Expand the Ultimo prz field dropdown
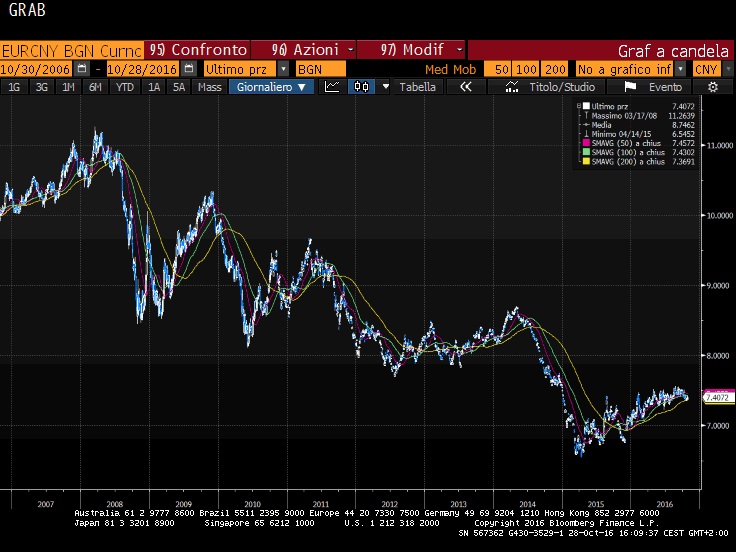 (283, 69)
